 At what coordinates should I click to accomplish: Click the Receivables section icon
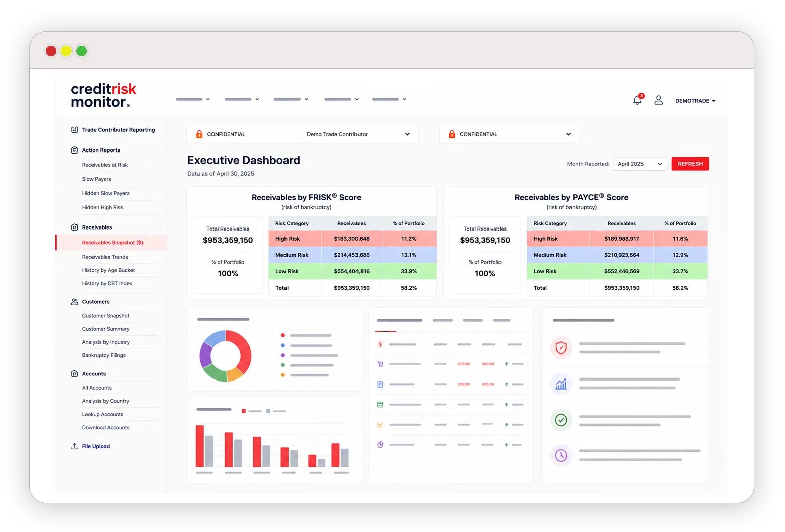pos(74,227)
